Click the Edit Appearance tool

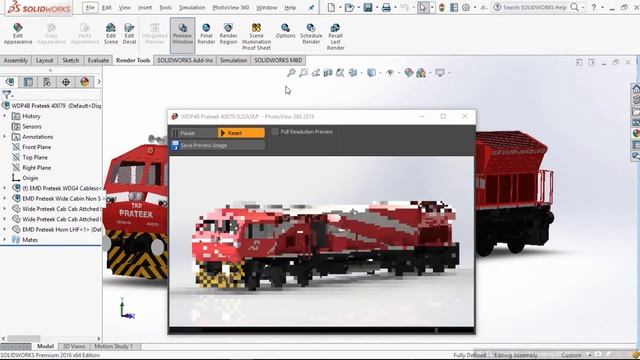18,33
